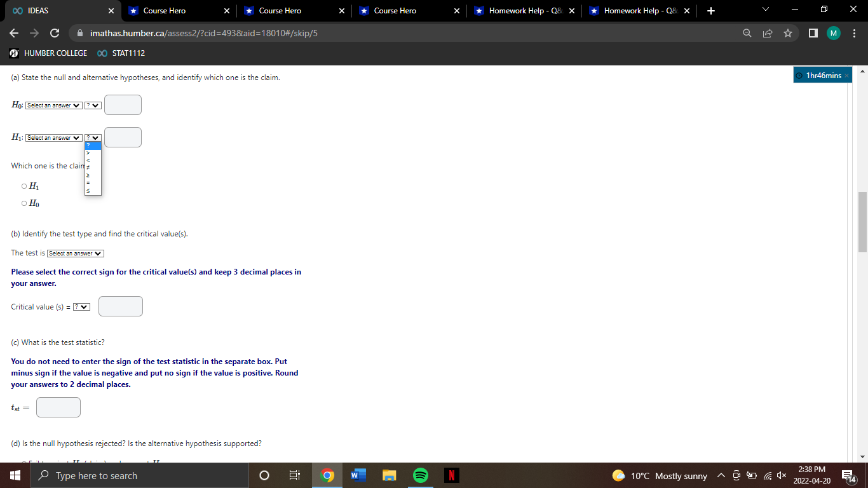Focus the critical value input box
The height and width of the screenshot is (488, 868).
point(121,306)
